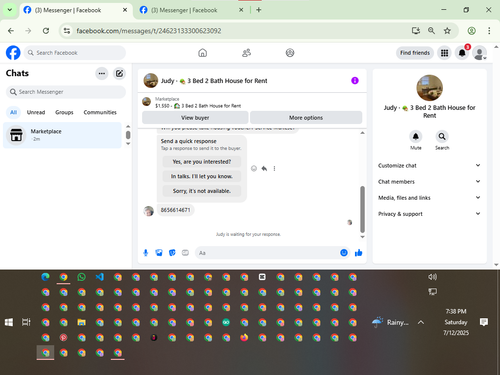Click the Find friends button
The height and width of the screenshot is (375, 500).
[415, 53]
